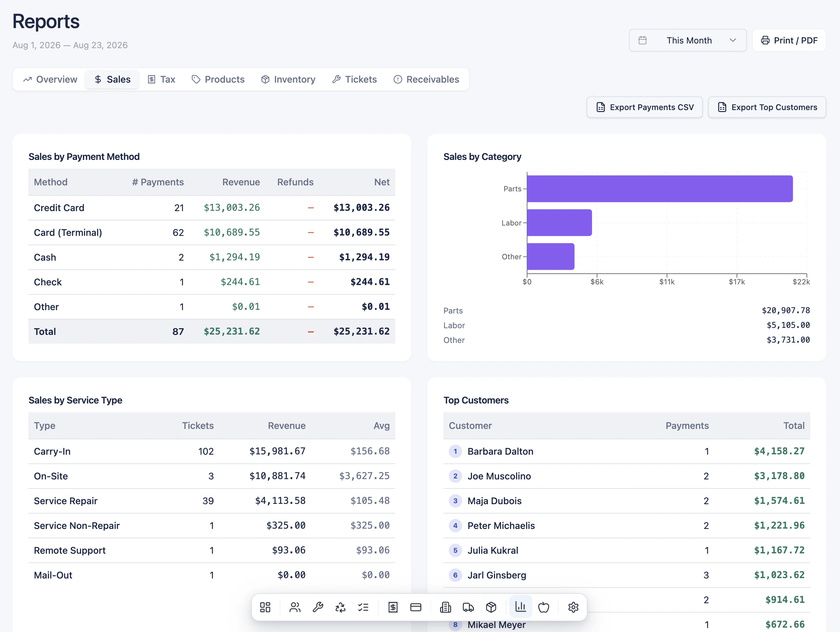Open the bar chart reports icon in dock
This screenshot has height=632, width=840.
(x=521, y=607)
